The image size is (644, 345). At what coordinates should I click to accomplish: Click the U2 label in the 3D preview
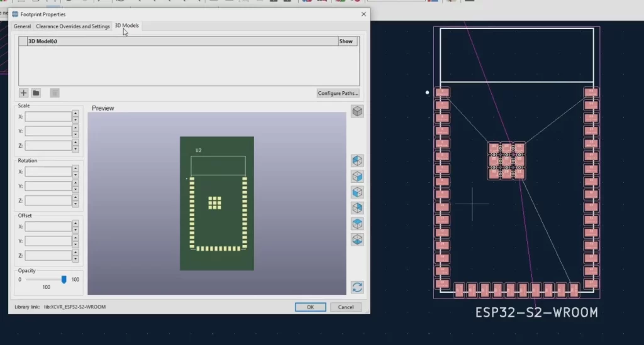[x=198, y=150]
